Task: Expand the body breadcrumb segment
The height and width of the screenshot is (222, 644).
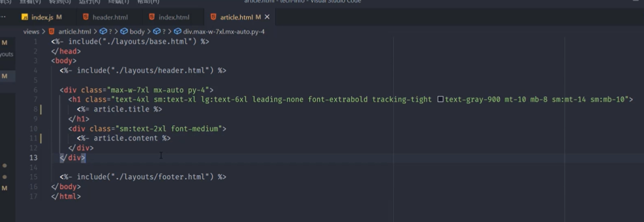Action: click(137, 31)
